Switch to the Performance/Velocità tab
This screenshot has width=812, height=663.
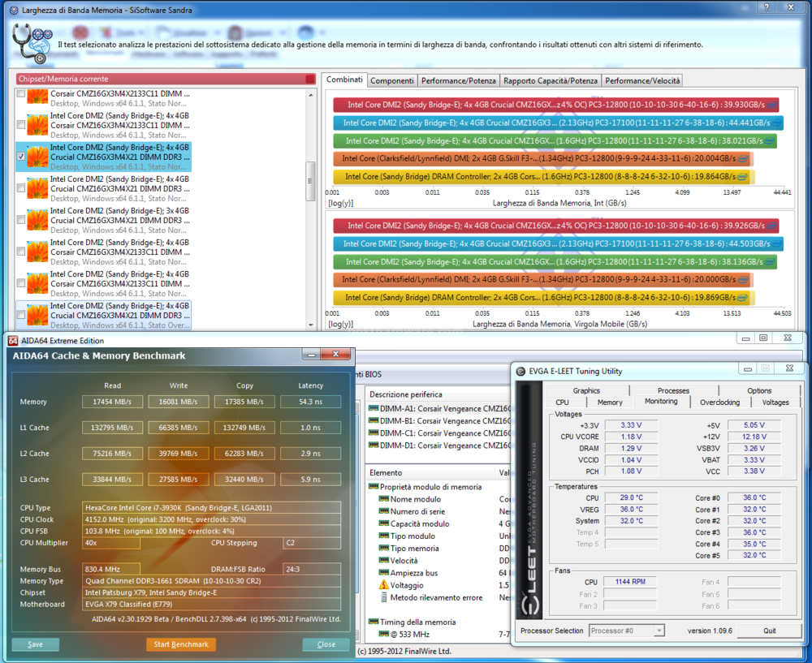[x=642, y=80]
